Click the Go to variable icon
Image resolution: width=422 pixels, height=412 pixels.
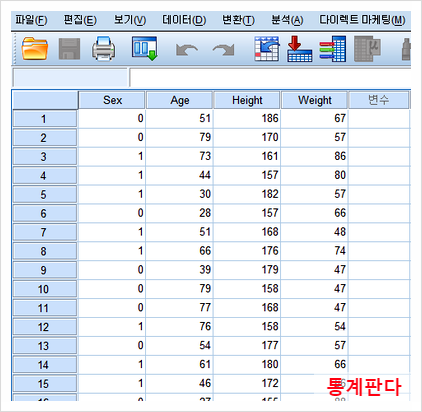pyautogui.click(x=300, y=49)
